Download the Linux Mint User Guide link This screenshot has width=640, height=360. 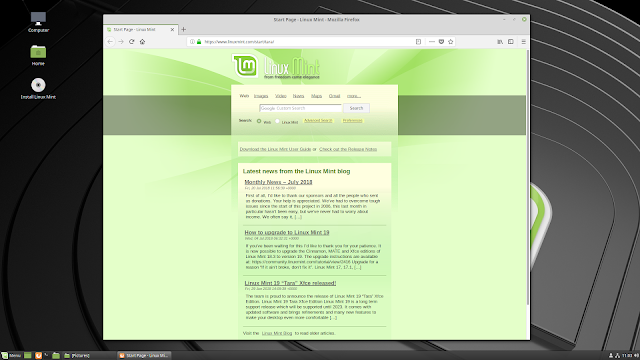pos(275,149)
